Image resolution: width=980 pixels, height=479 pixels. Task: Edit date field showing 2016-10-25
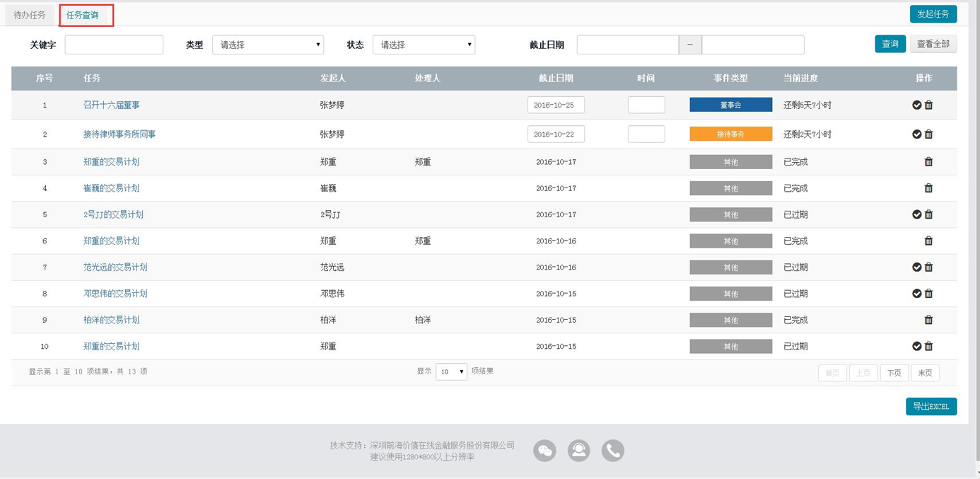coord(556,105)
